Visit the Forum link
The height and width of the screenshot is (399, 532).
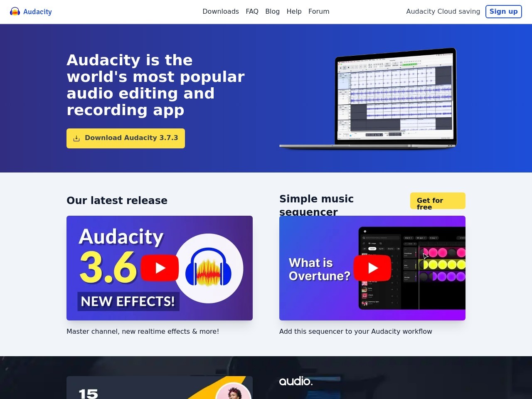pos(319,12)
